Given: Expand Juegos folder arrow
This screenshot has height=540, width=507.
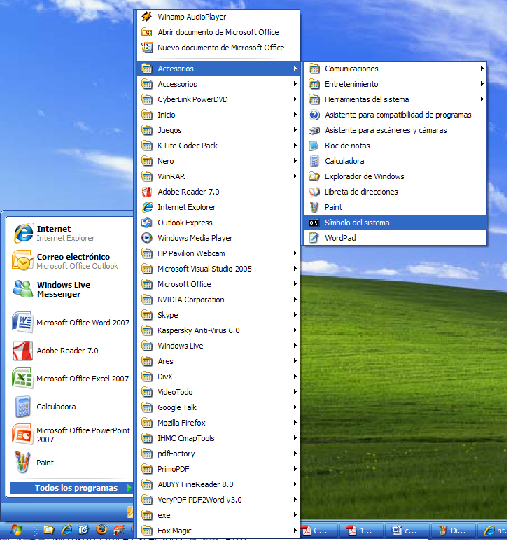Looking at the screenshot, I should [x=295, y=130].
